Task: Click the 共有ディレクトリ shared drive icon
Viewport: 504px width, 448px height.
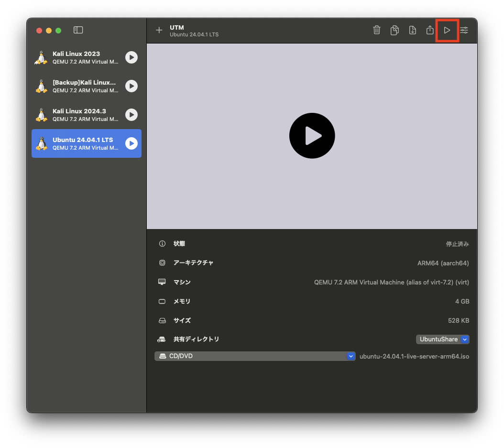Action: [161, 339]
